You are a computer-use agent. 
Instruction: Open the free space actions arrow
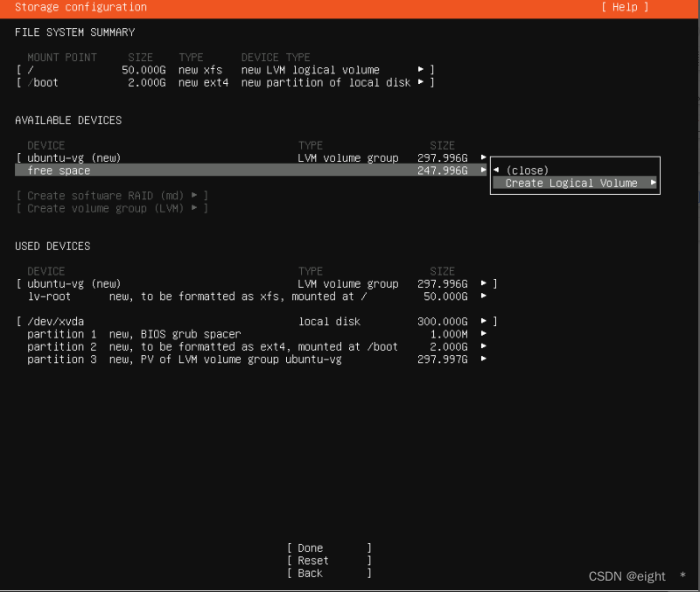click(x=483, y=171)
